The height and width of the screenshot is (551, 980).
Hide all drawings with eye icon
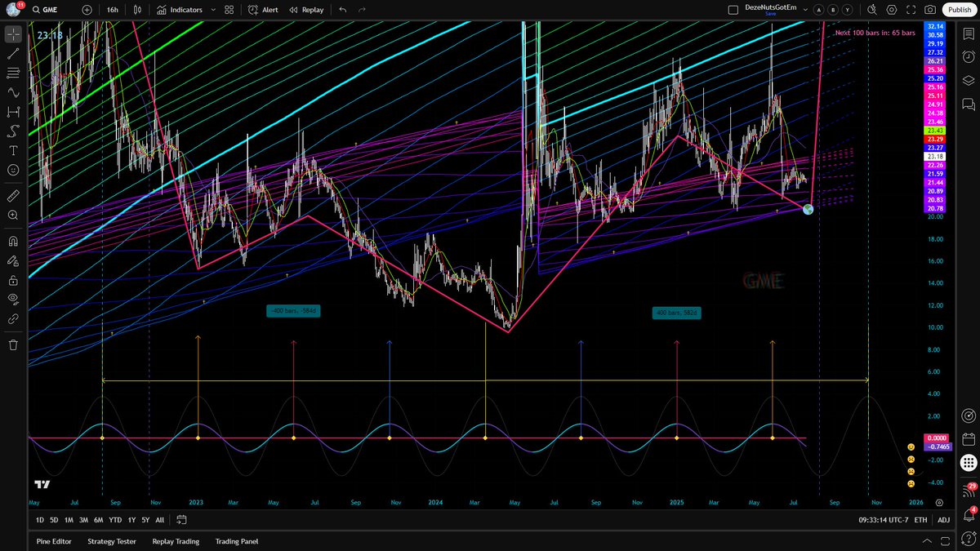click(x=13, y=300)
